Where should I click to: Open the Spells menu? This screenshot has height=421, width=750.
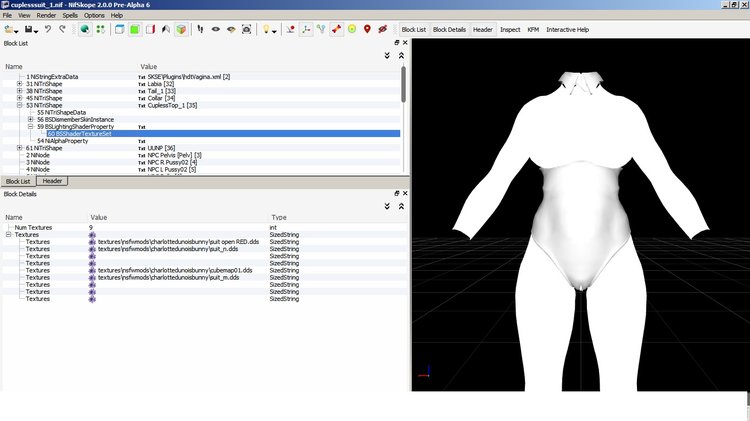coord(70,15)
